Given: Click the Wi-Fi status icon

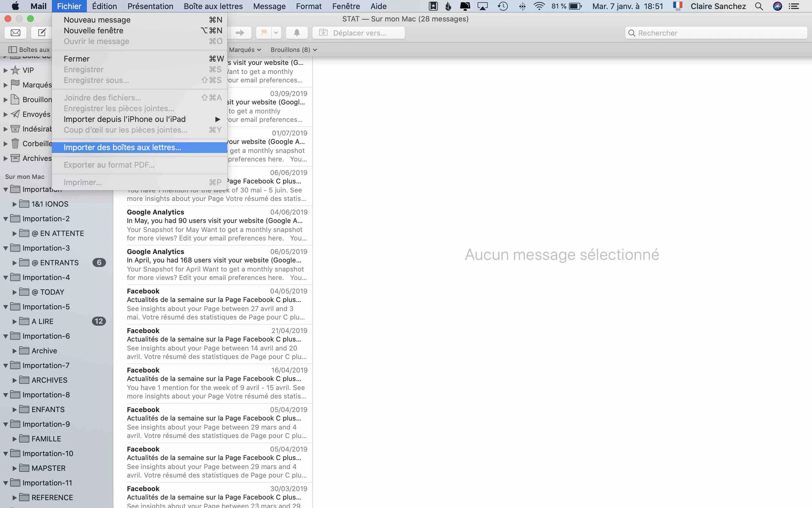Looking at the screenshot, I should [539, 7].
